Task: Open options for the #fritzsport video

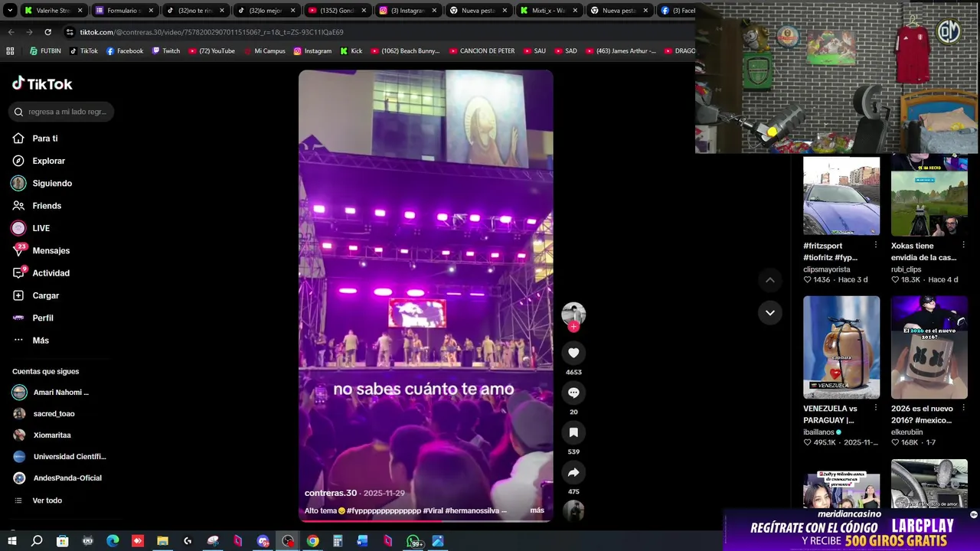Action: tap(876, 246)
